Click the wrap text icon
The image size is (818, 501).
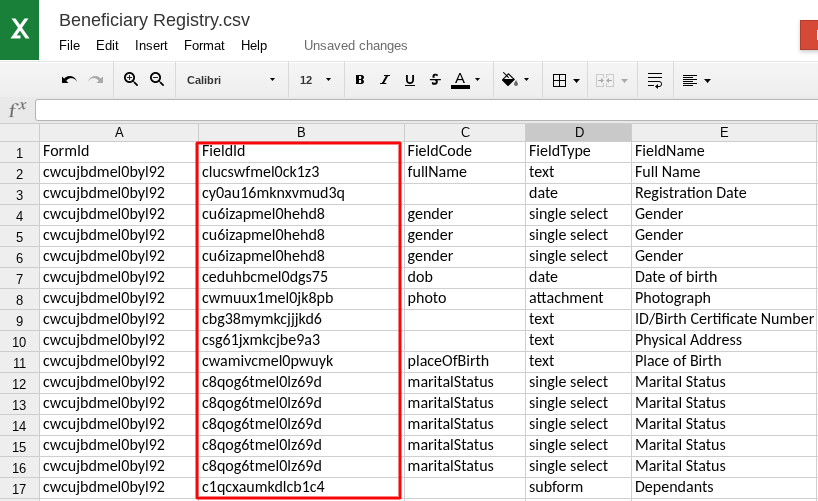click(x=655, y=80)
